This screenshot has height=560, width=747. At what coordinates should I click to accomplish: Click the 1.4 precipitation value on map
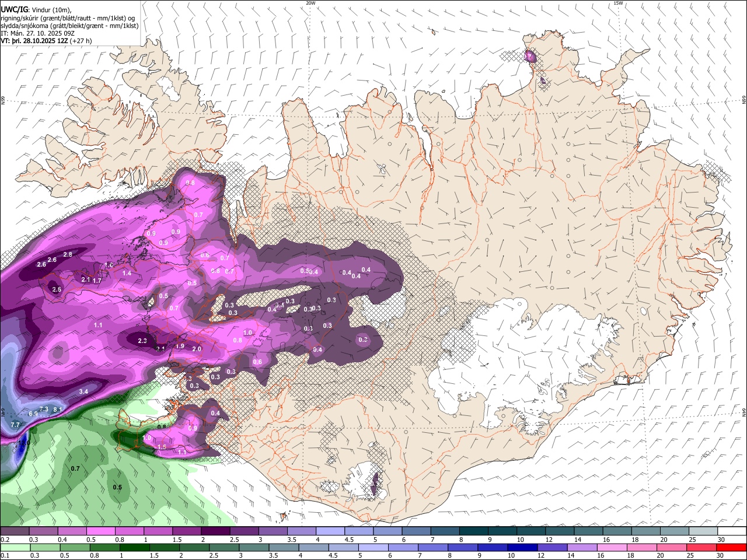[127, 273]
